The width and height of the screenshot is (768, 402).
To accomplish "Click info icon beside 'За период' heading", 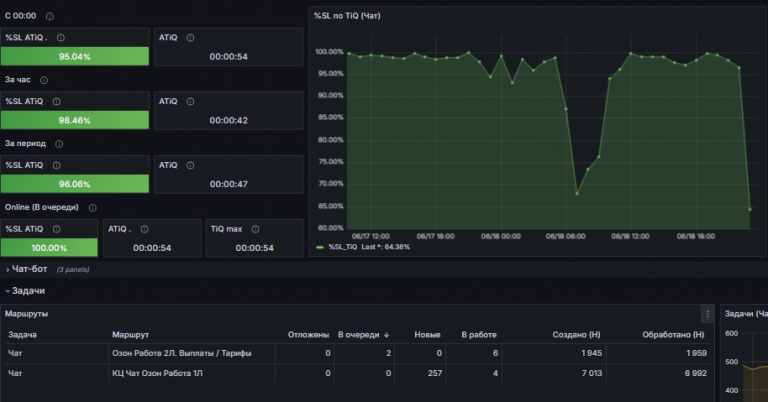I will click(59, 144).
